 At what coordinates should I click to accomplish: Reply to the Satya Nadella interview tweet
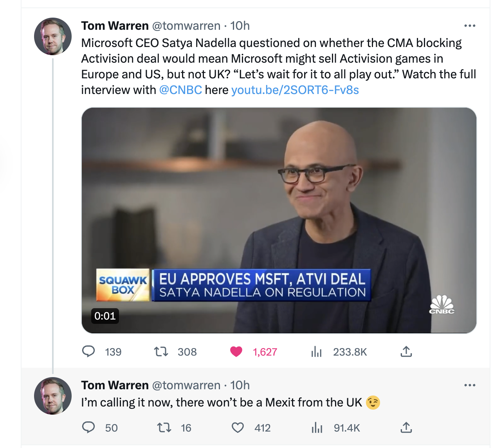[x=88, y=351]
